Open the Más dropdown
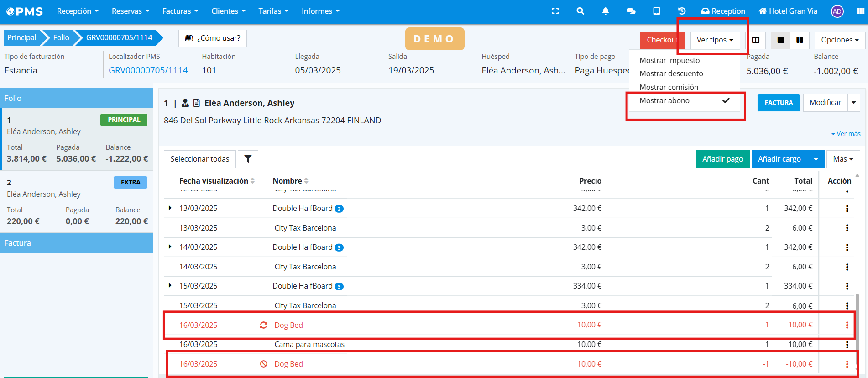Image resolution: width=868 pixels, height=378 pixels. click(843, 159)
